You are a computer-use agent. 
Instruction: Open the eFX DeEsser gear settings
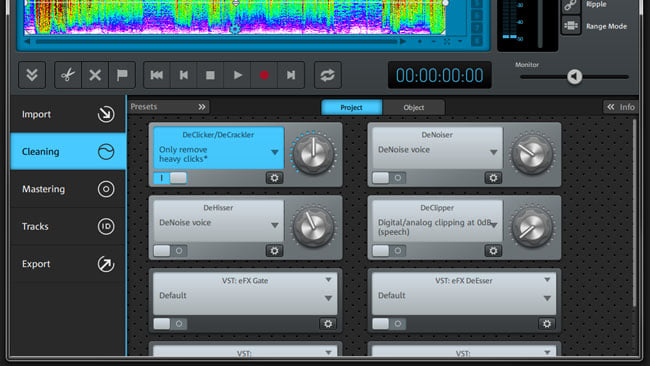[547, 324]
